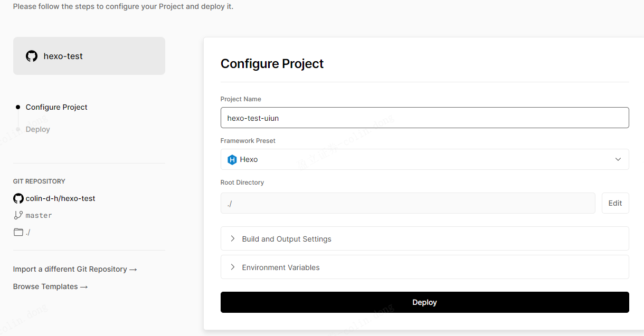Select the Deploy step in sidebar
The width and height of the screenshot is (644, 336).
pos(37,129)
